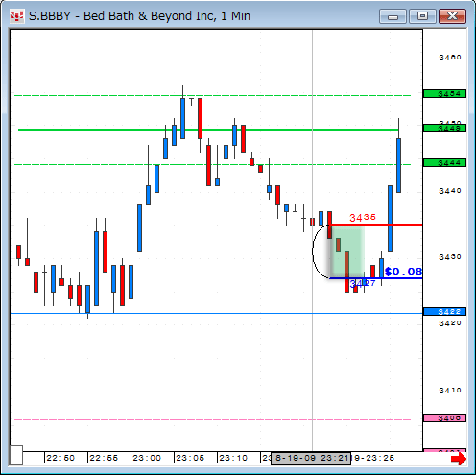Select the green 3448 price label
The height and width of the screenshot is (475, 476).
pyautogui.click(x=444, y=129)
